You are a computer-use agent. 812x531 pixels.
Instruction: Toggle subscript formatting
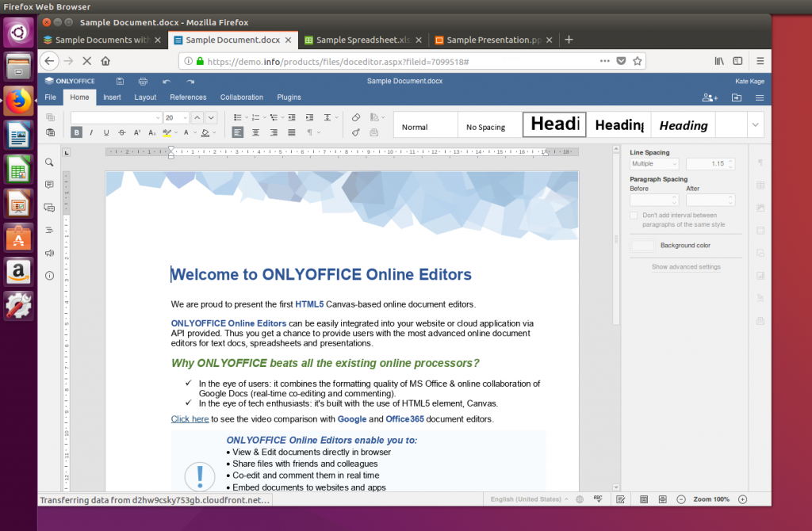pos(151,132)
